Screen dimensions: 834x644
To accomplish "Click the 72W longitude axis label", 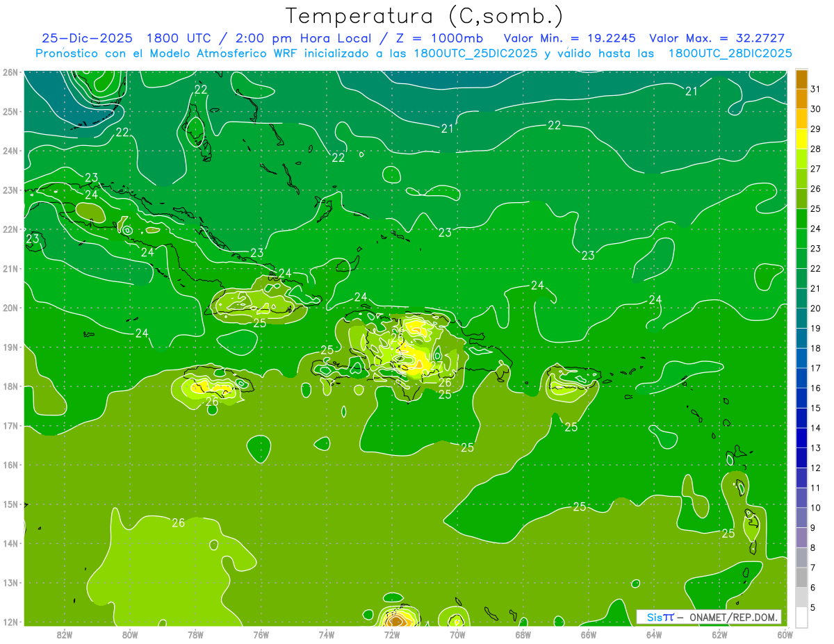I will [x=392, y=634].
